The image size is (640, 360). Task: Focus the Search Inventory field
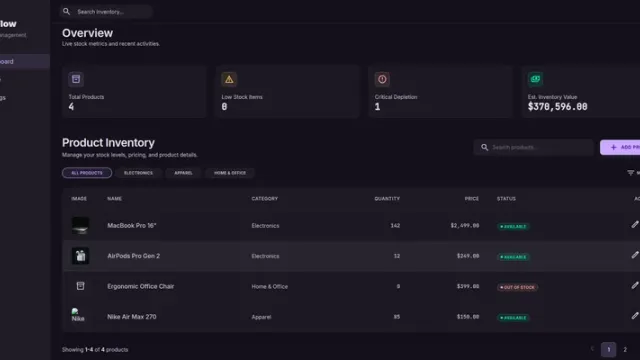point(106,12)
